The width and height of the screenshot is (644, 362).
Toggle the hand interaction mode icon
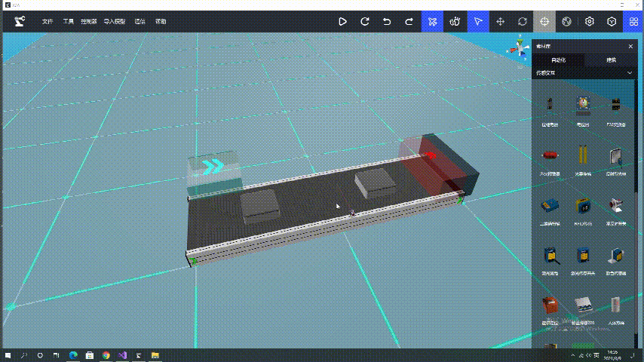(455, 21)
